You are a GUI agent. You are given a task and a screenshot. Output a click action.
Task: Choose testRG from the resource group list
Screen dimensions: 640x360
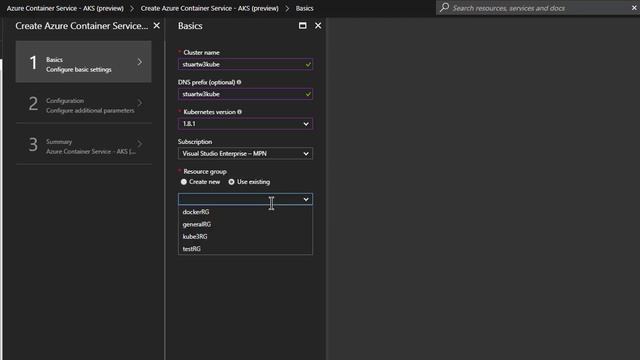pyautogui.click(x=245, y=249)
